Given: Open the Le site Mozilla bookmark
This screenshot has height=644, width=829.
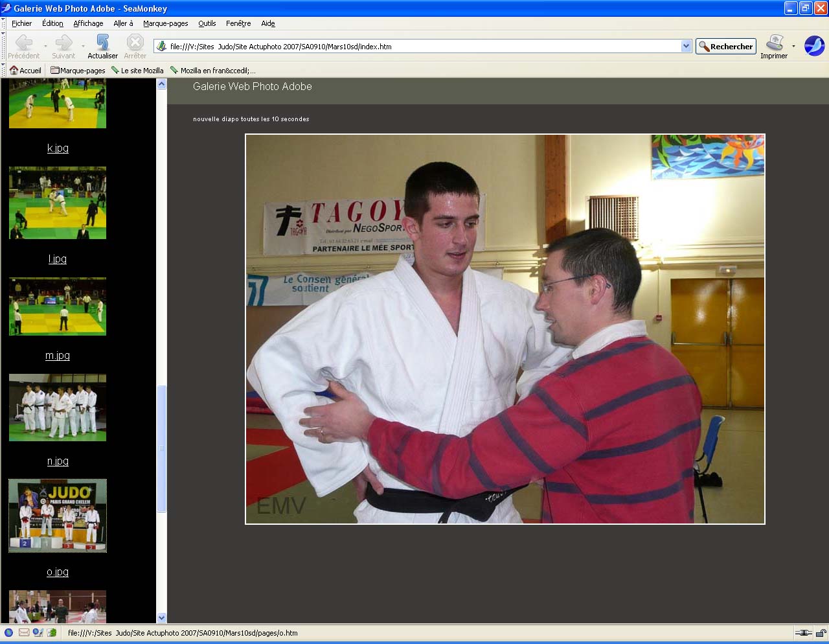Looking at the screenshot, I should click(x=137, y=70).
